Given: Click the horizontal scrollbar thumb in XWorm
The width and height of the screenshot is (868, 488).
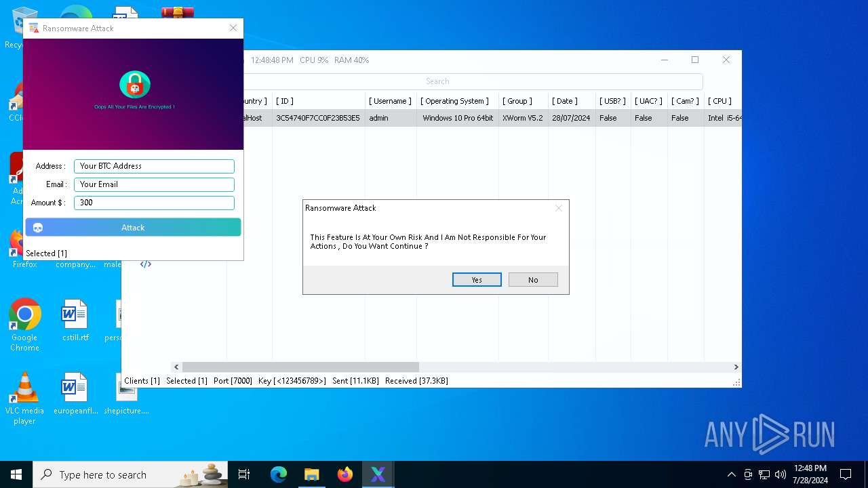Looking at the screenshot, I should [x=300, y=367].
